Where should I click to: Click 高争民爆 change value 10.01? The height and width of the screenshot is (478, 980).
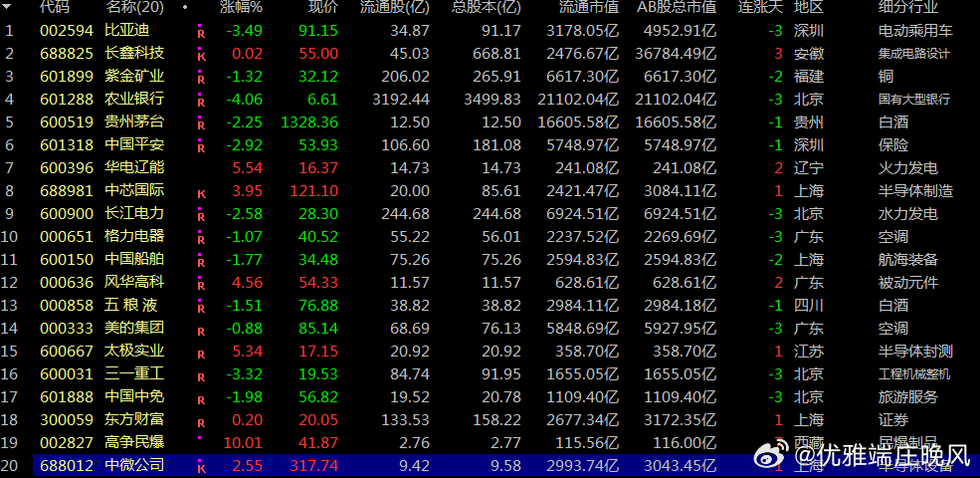243,442
